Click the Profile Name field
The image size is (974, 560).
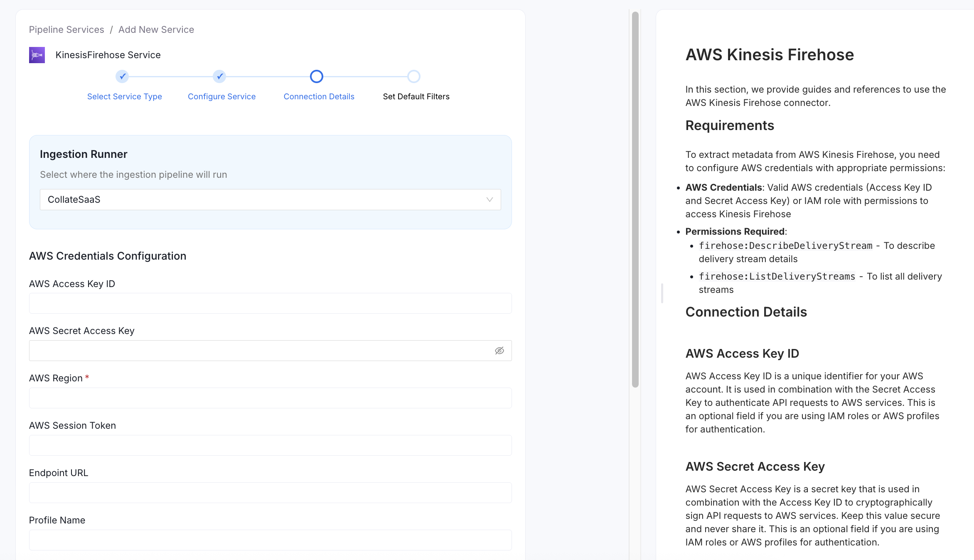pyautogui.click(x=270, y=540)
